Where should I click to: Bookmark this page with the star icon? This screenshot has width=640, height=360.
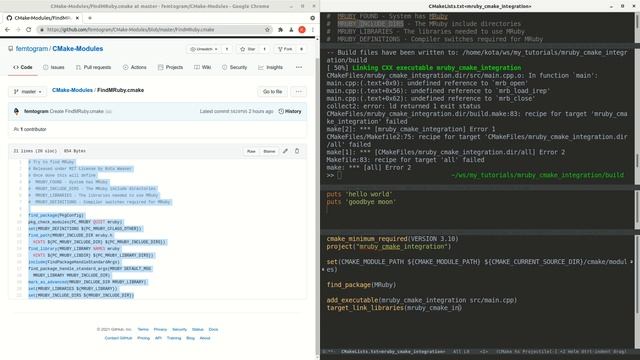click(267, 29)
